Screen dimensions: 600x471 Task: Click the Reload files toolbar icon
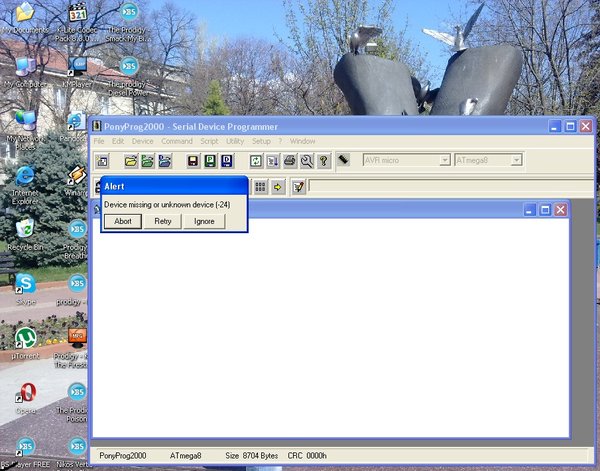(256, 161)
